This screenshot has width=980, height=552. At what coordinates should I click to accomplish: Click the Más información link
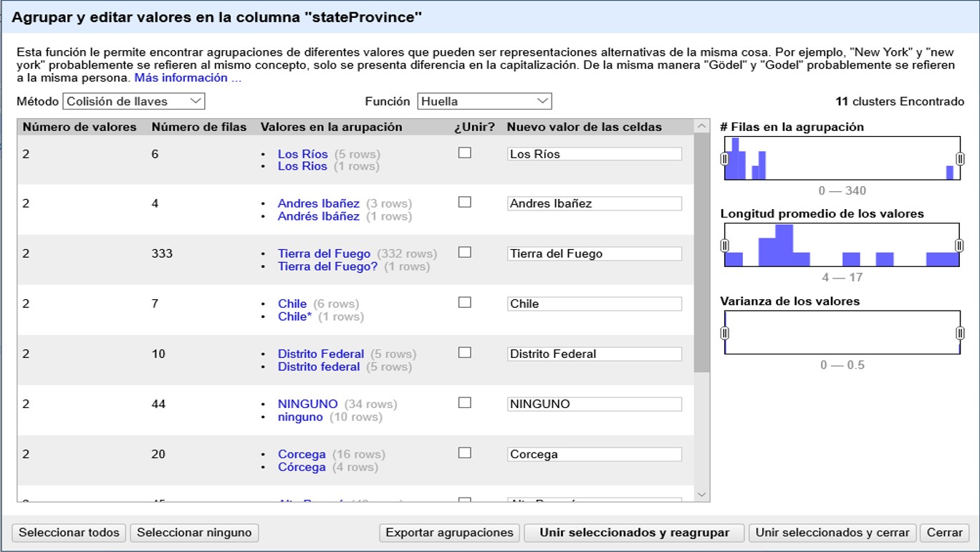coord(188,78)
